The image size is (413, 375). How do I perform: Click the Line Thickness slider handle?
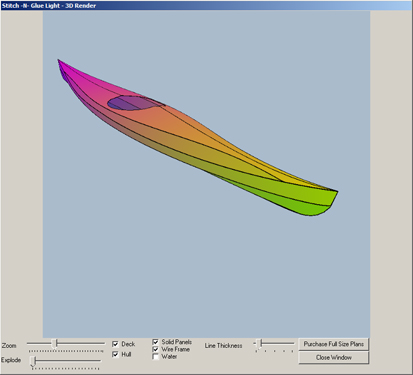[x=260, y=343]
